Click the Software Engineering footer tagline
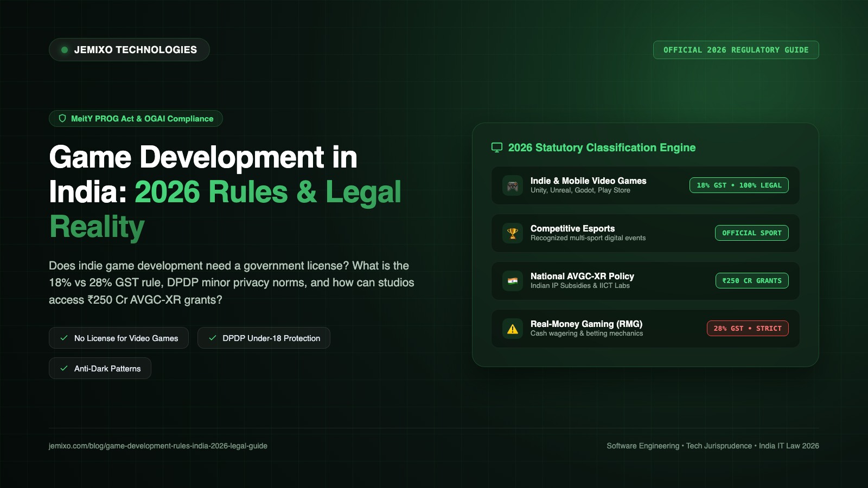 [x=713, y=446]
